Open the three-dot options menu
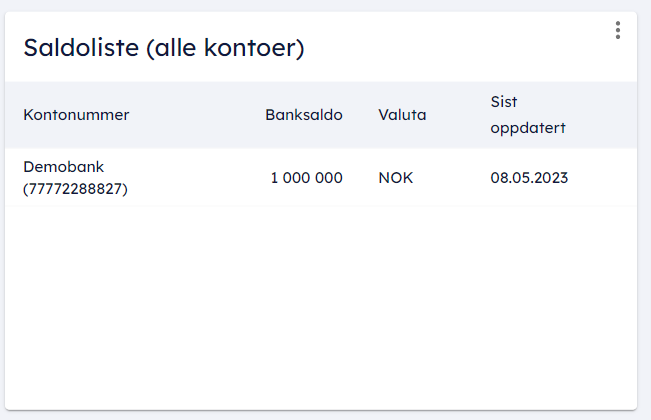 click(618, 31)
